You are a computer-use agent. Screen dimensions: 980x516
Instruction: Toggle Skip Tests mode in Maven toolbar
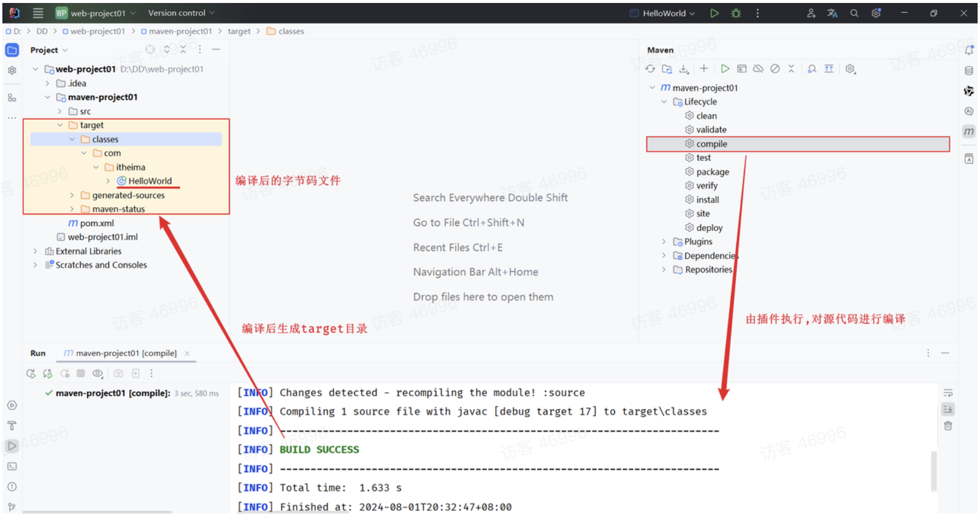coord(775,69)
